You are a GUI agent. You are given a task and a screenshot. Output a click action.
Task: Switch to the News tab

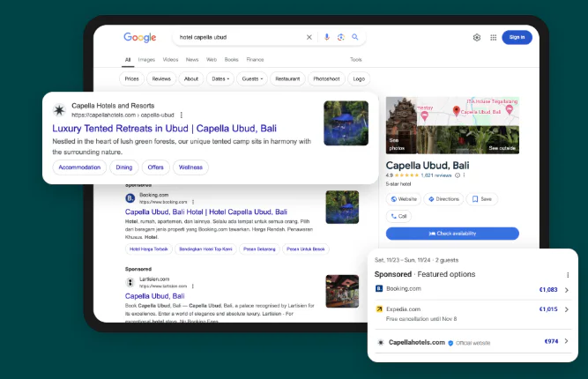192,60
